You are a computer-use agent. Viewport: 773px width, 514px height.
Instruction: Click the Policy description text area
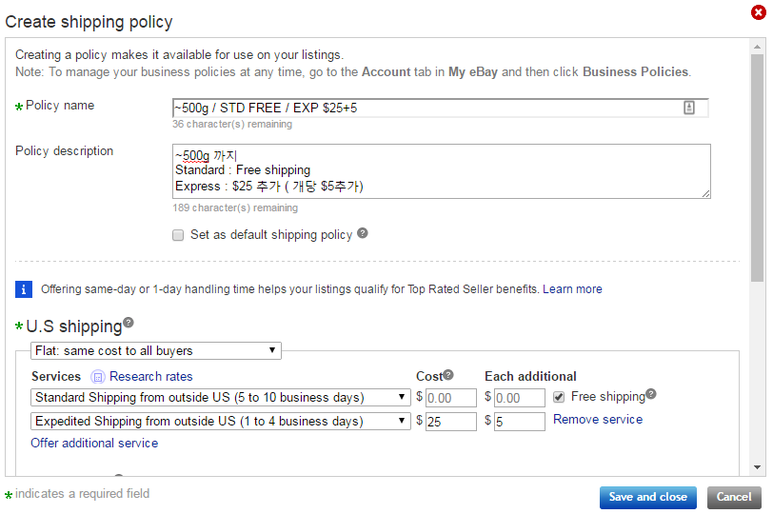tap(440, 171)
